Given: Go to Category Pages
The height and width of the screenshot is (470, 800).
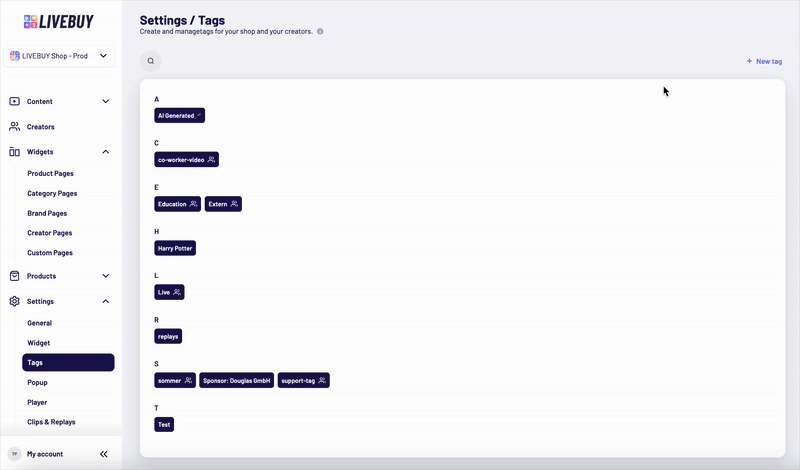Looking at the screenshot, I should 52,193.
